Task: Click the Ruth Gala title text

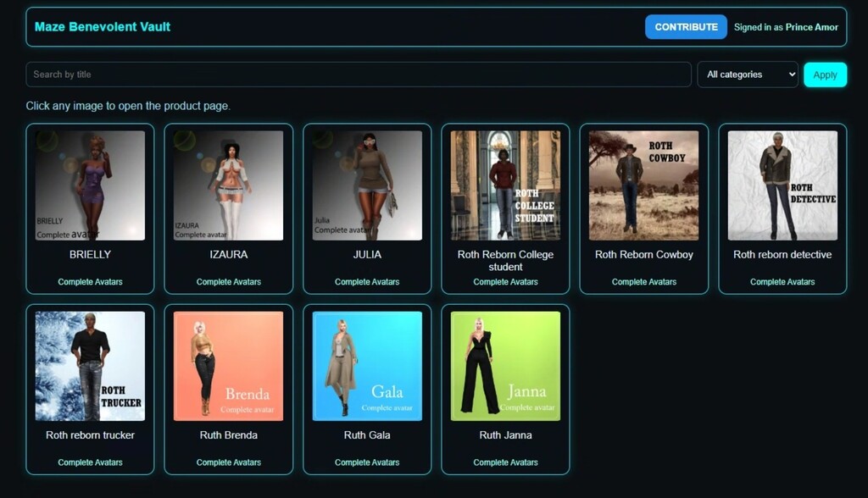Action: tap(367, 435)
